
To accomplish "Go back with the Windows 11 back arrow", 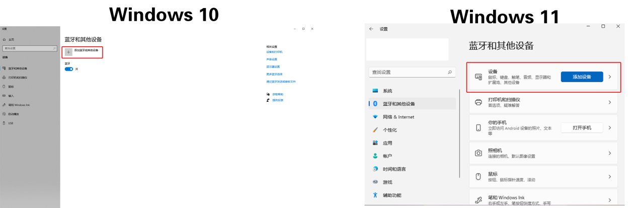I will tap(371, 29).
